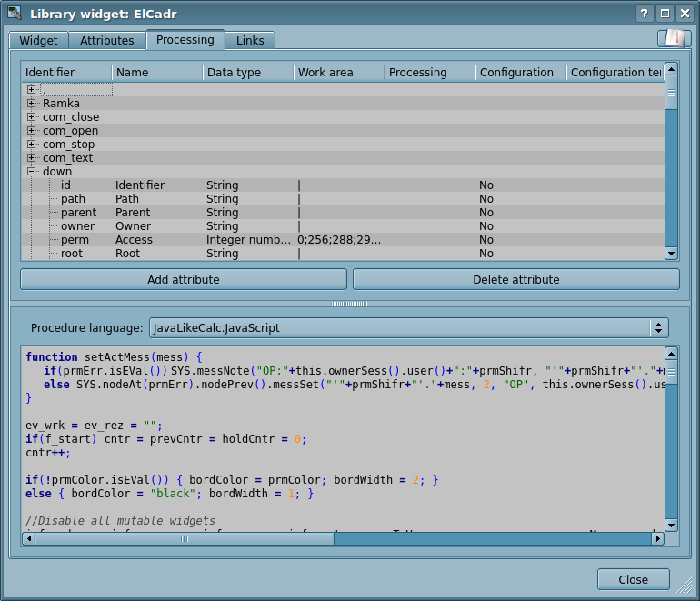Collapse the down tree node

[32, 172]
